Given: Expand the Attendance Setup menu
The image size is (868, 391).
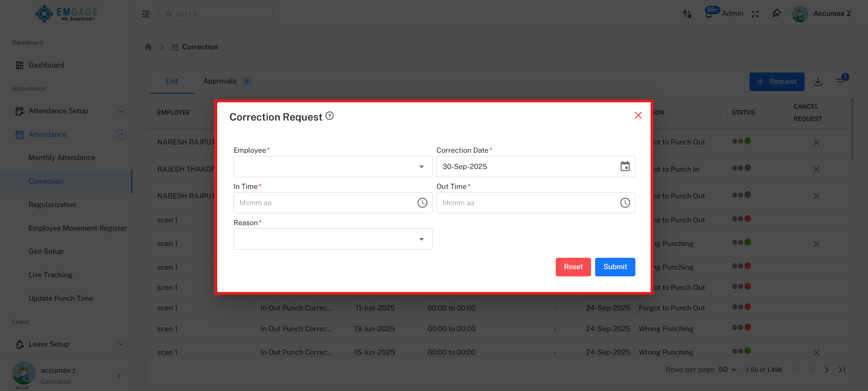Looking at the screenshot, I should point(121,111).
